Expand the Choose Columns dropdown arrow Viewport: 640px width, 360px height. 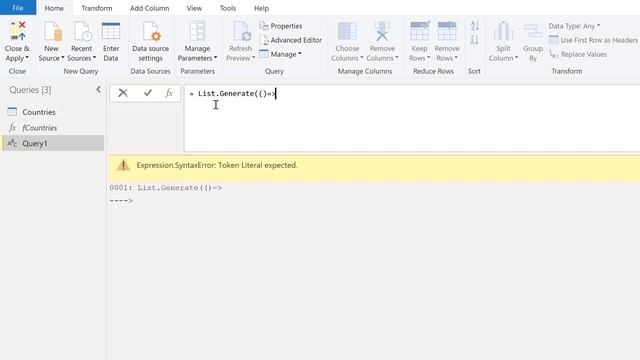pos(362,58)
